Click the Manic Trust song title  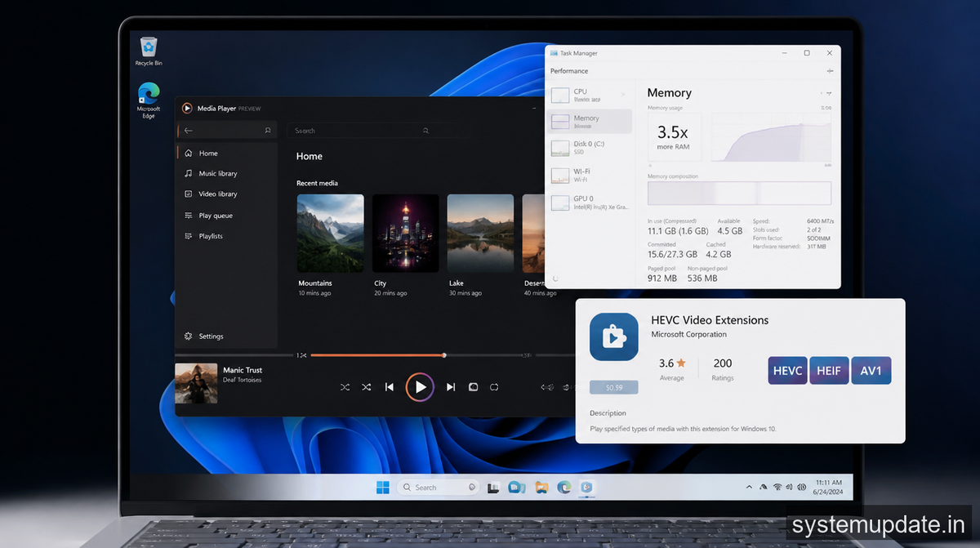coord(243,370)
